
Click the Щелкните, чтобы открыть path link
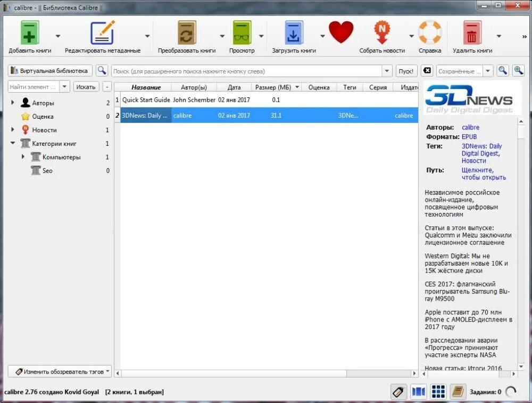point(484,174)
